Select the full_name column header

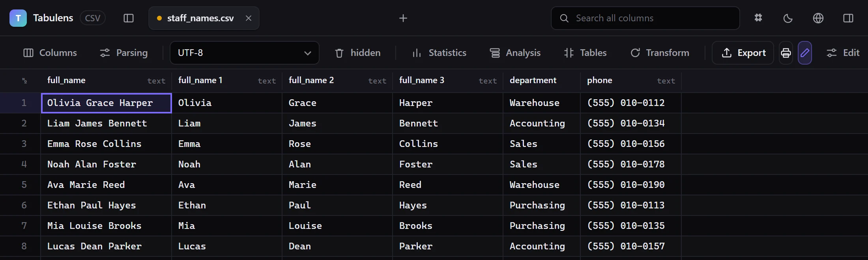(x=106, y=81)
